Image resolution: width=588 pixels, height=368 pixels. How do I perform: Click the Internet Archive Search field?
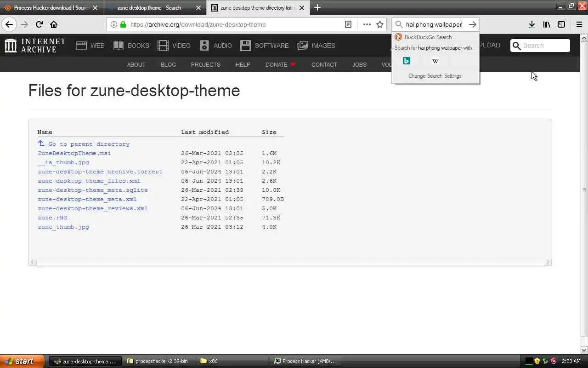pyautogui.click(x=540, y=46)
